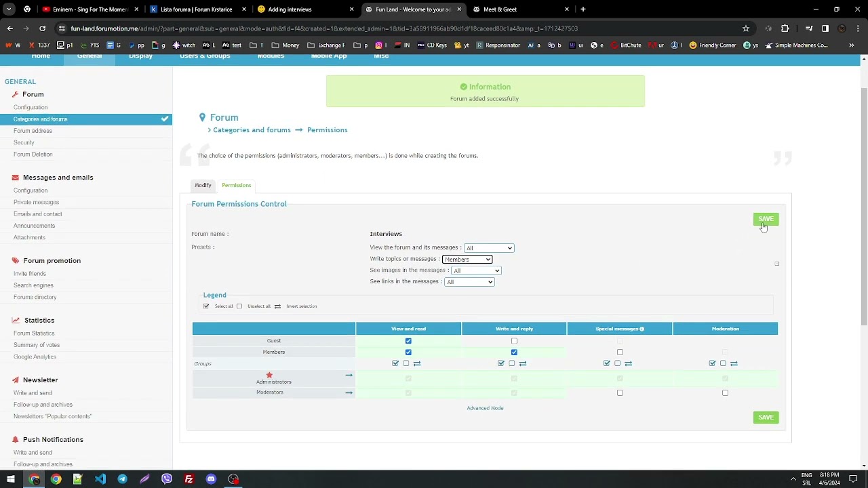
Task: Open Discord from the taskbar
Action: 211,479
